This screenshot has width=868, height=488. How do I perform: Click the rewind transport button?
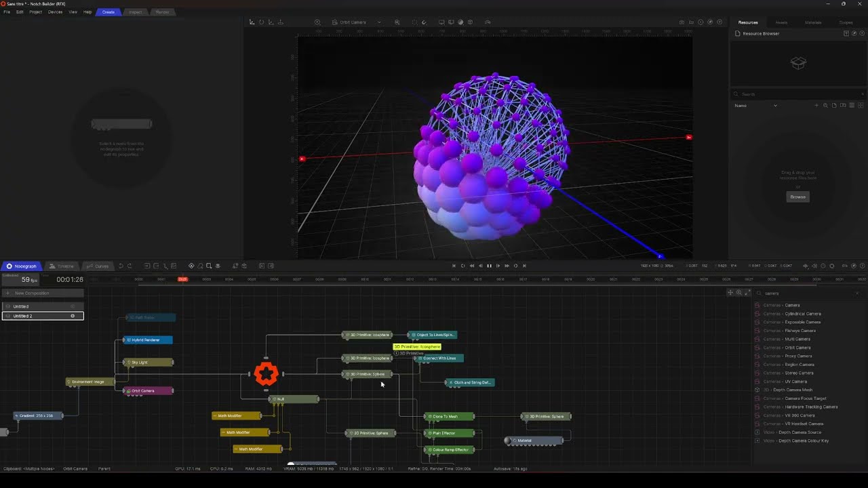[x=472, y=266]
